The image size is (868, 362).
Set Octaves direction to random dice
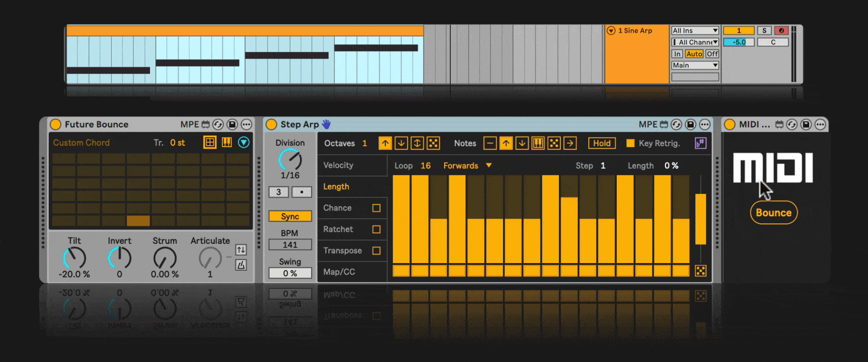coord(434,143)
